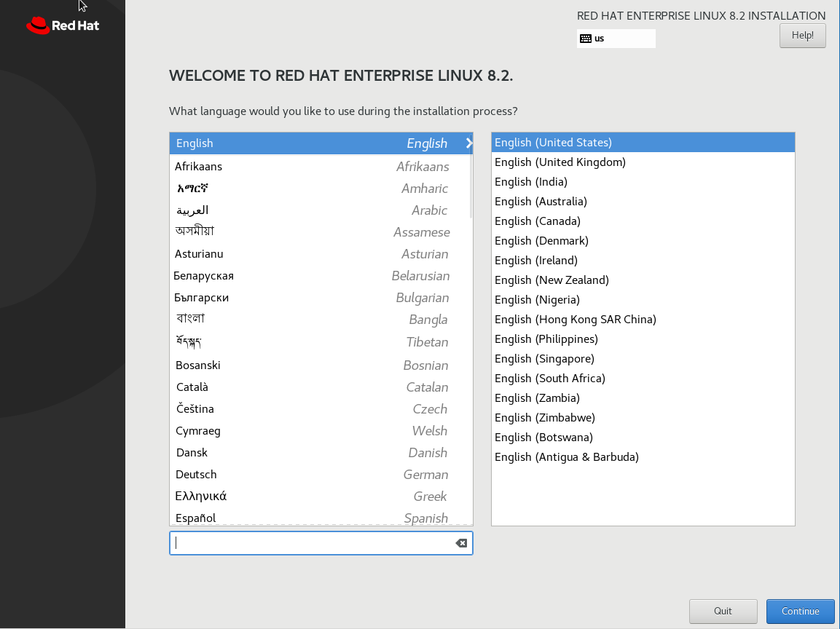
Task: Open the us keyboard layout indicator
Action: coord(616,39)
